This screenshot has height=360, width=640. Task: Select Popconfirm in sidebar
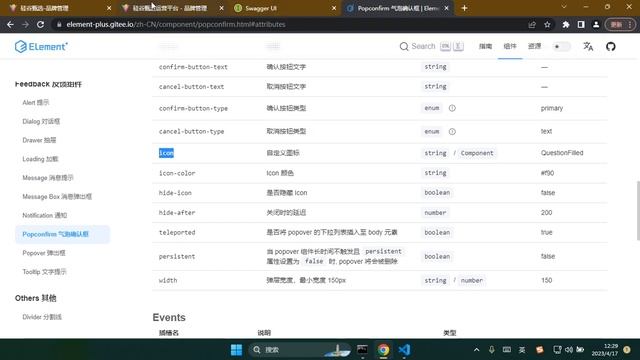click(62, 234)
